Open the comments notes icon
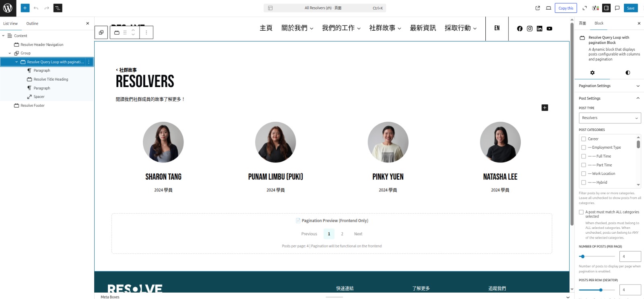Viewport: 644px width, 299px height. click(x=617, y=8)
